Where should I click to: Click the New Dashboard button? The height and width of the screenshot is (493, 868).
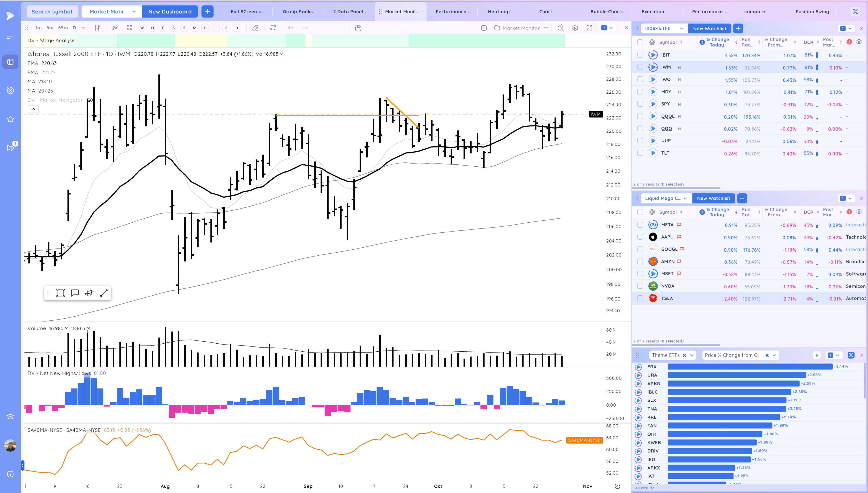[170, 12]
